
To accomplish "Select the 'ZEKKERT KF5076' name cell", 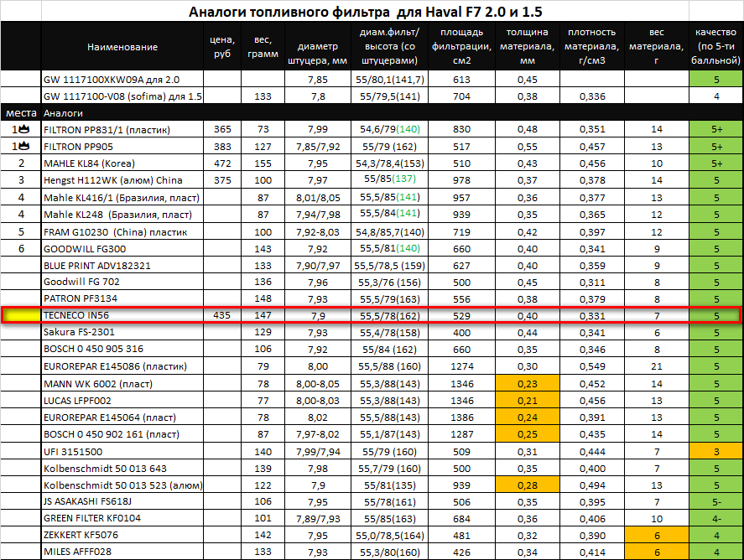I will click(122, 535).
